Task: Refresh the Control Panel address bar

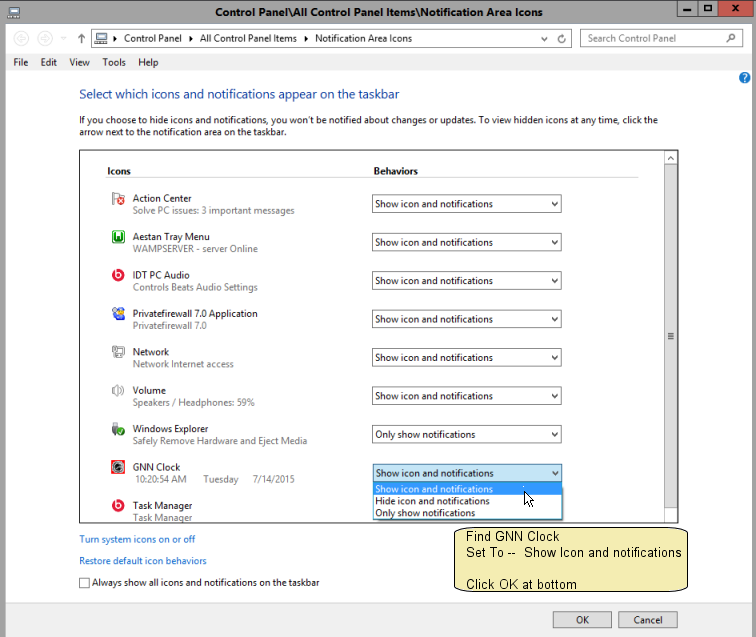Action: click(562, 39)
